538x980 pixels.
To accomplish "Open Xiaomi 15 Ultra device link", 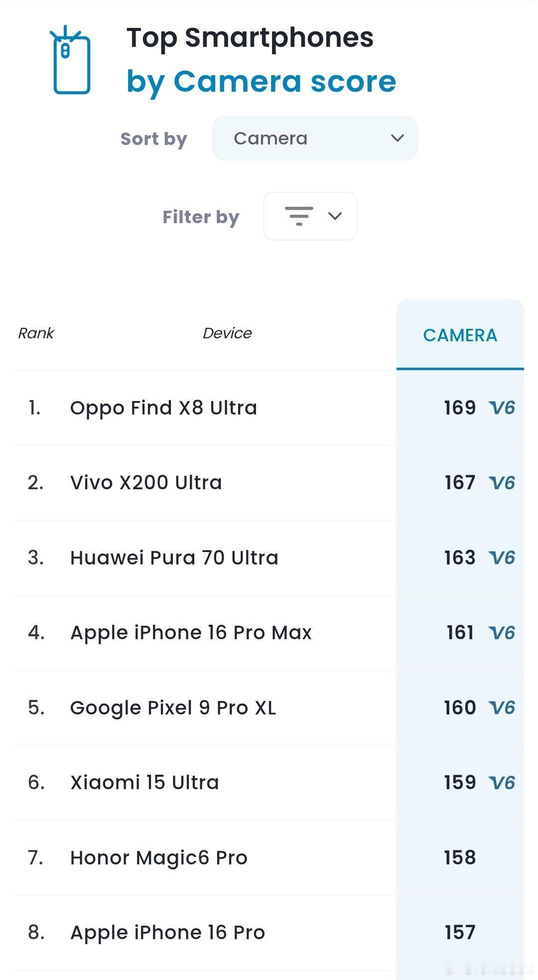I will tap(144, 783).
